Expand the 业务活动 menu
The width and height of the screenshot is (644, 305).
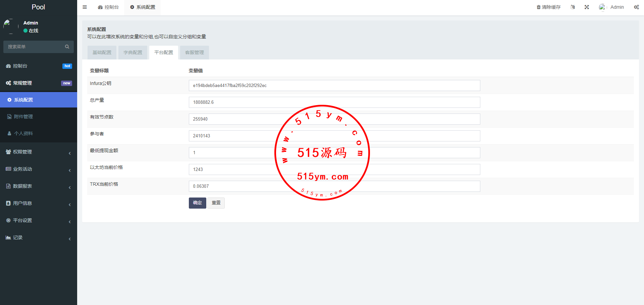pyautogui.click(x=22, y=169)
